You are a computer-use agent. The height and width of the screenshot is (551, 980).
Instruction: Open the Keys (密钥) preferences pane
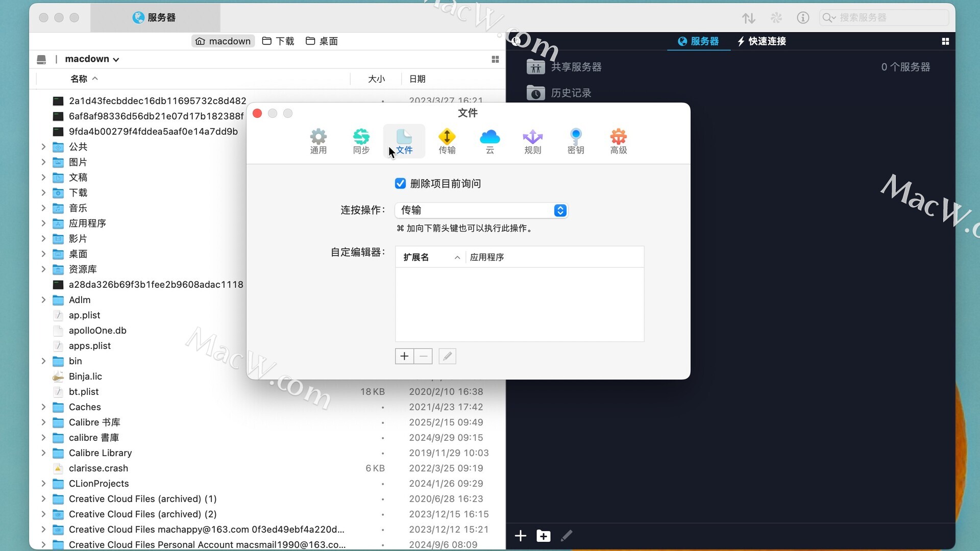click(x=575, y=141)
